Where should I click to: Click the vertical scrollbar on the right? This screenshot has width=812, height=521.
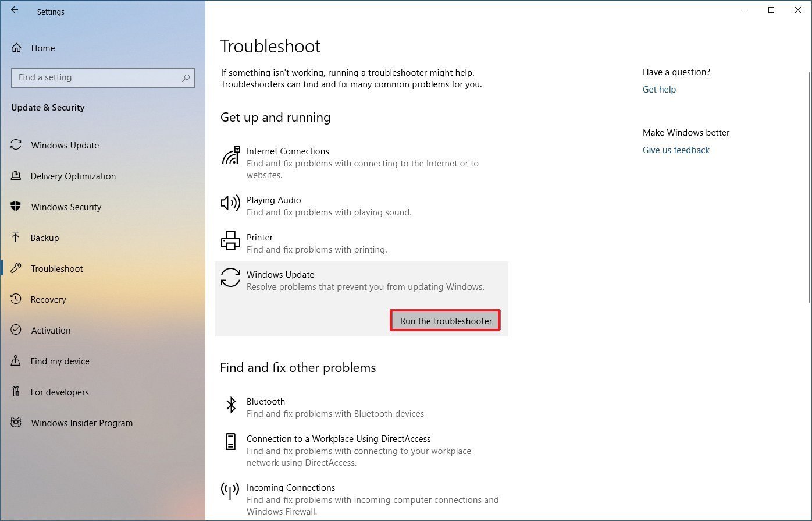809,186
